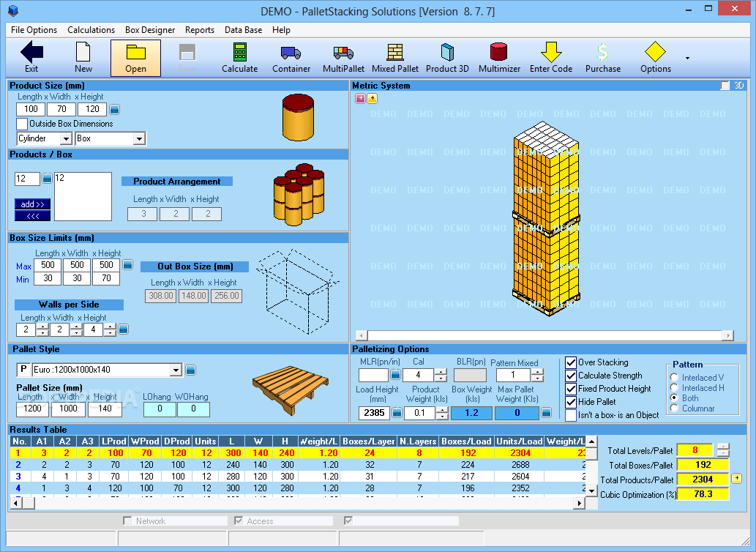Click the application icon in title bar
The width and height of the screenshot is (756, 552).
pos(13,10)
